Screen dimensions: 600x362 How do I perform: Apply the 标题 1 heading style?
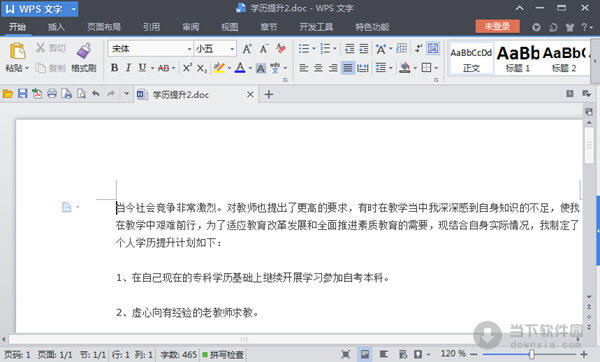518,59
